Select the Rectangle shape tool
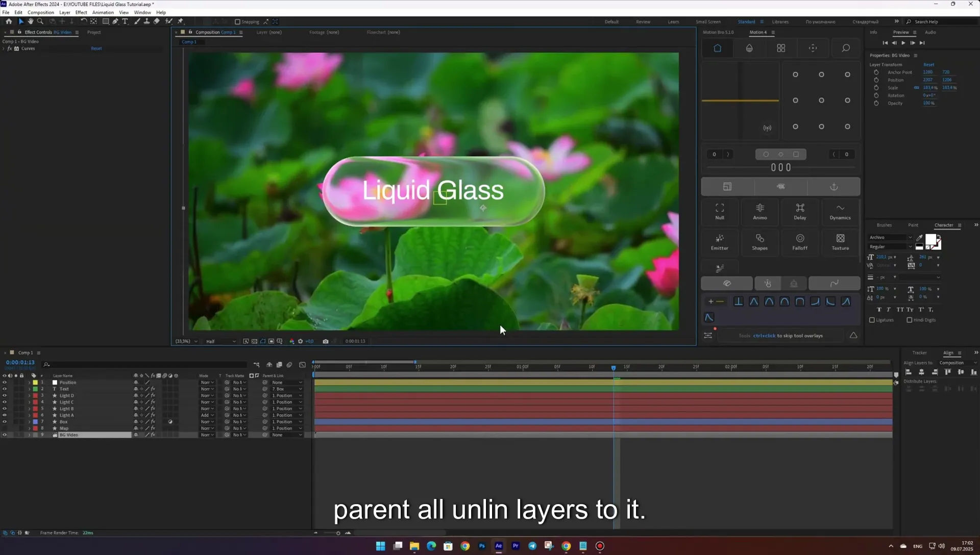This screenshot has width=980, height=555. coord(106,21)
